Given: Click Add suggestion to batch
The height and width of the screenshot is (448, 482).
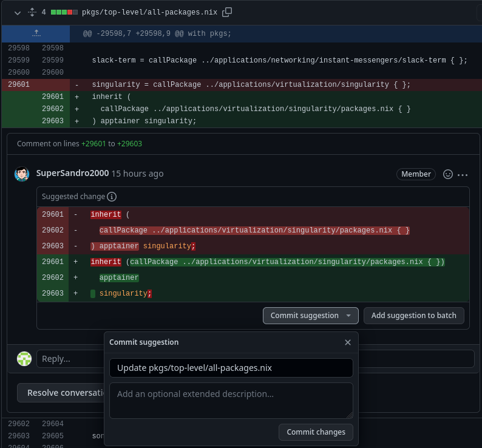Looking at the screenshot, I should [414, 316].
